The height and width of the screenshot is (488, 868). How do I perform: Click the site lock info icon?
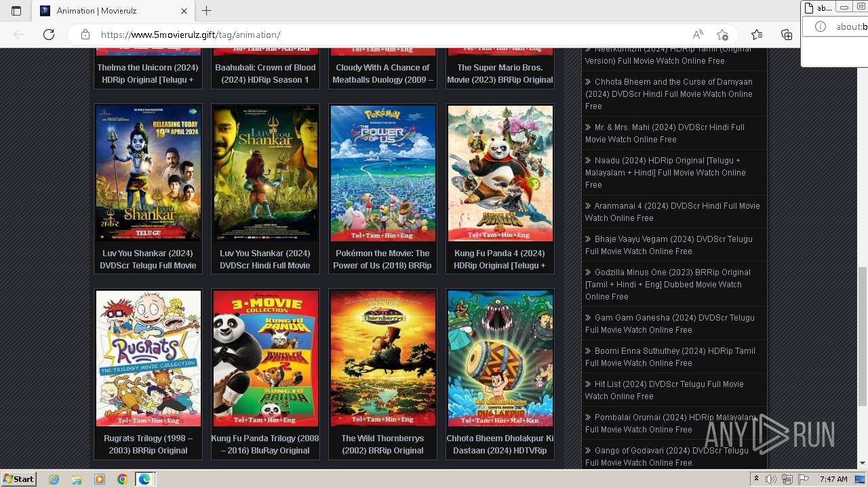(85, 35)
